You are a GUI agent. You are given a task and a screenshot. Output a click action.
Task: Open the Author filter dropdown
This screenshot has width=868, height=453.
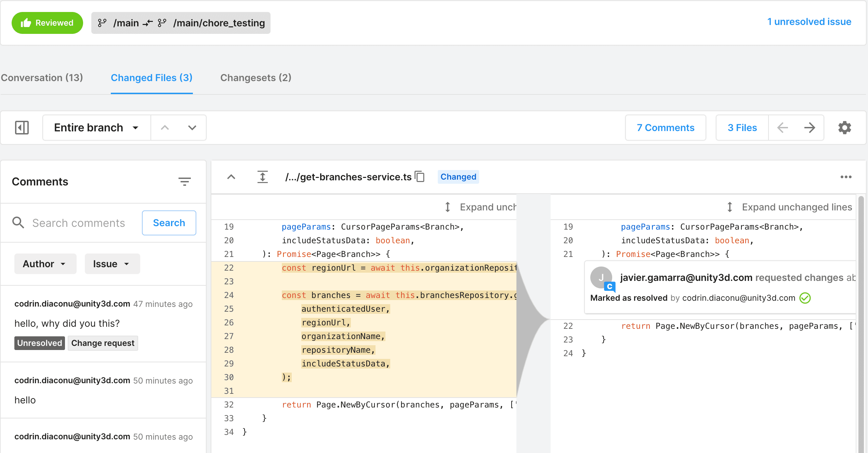point(45,264)
